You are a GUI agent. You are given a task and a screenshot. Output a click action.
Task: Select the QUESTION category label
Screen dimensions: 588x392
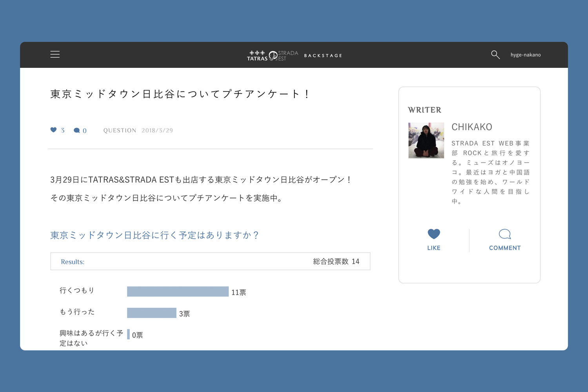coord(120,131)
